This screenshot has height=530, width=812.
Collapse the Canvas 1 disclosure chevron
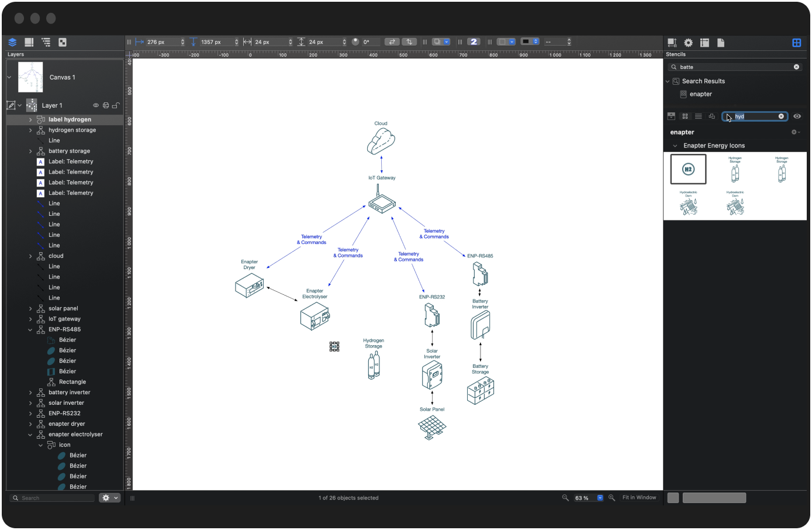click(9, 77)
